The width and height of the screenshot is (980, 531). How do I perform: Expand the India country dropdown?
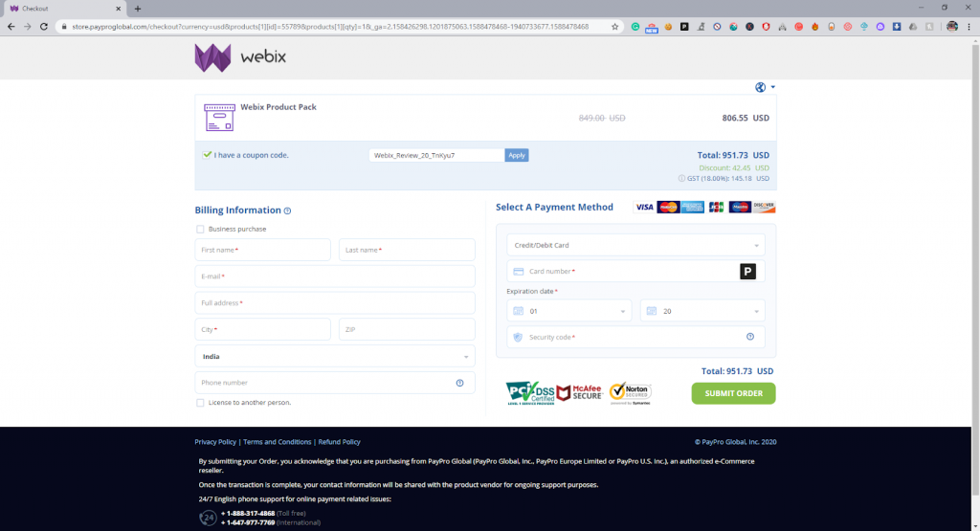tap(335, 356)
